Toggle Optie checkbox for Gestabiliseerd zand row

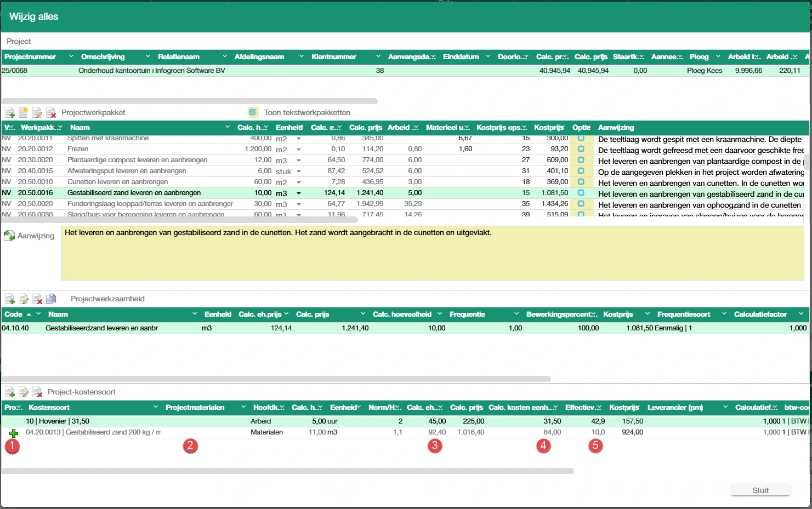coord(581,193)
